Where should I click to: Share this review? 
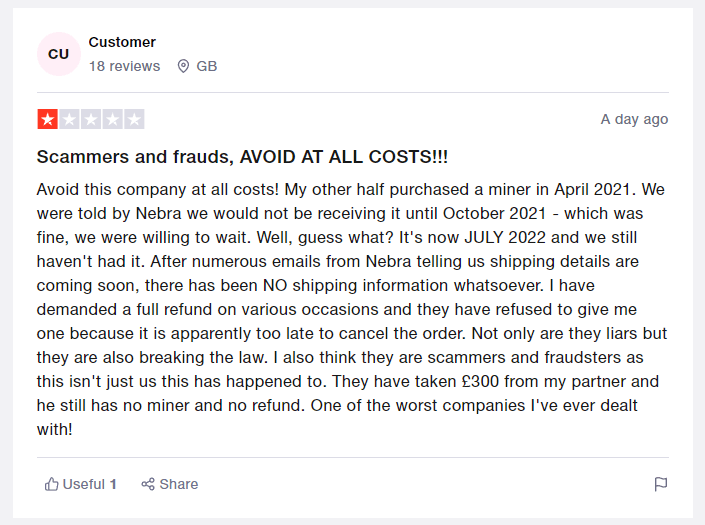tap(178, 484)
